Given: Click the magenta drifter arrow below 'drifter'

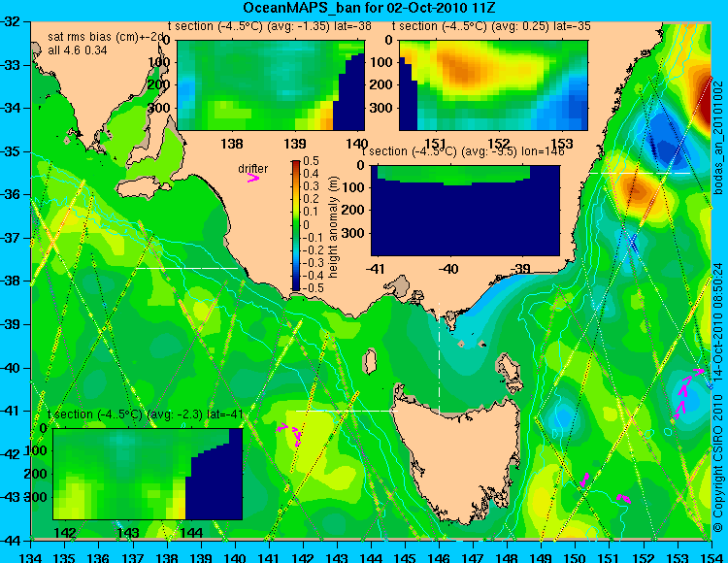Looking at the screenshot, I should click(x=253, y=178).
